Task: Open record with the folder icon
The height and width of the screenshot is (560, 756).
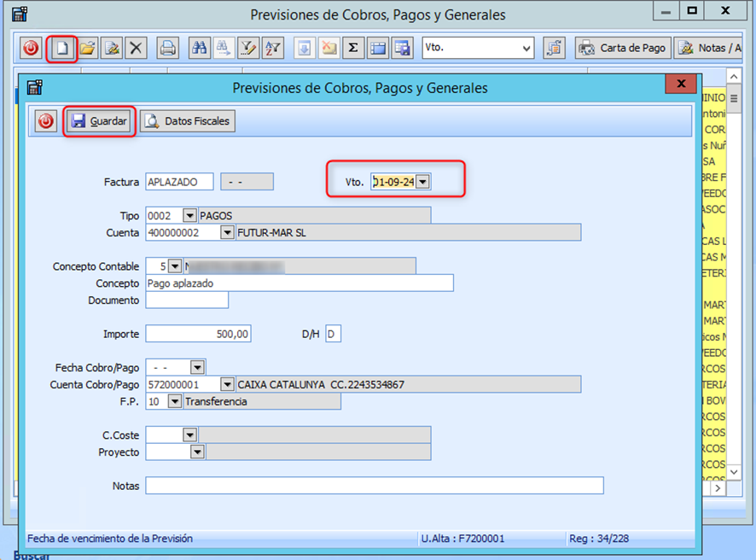Action: click(x=87, y=49)
